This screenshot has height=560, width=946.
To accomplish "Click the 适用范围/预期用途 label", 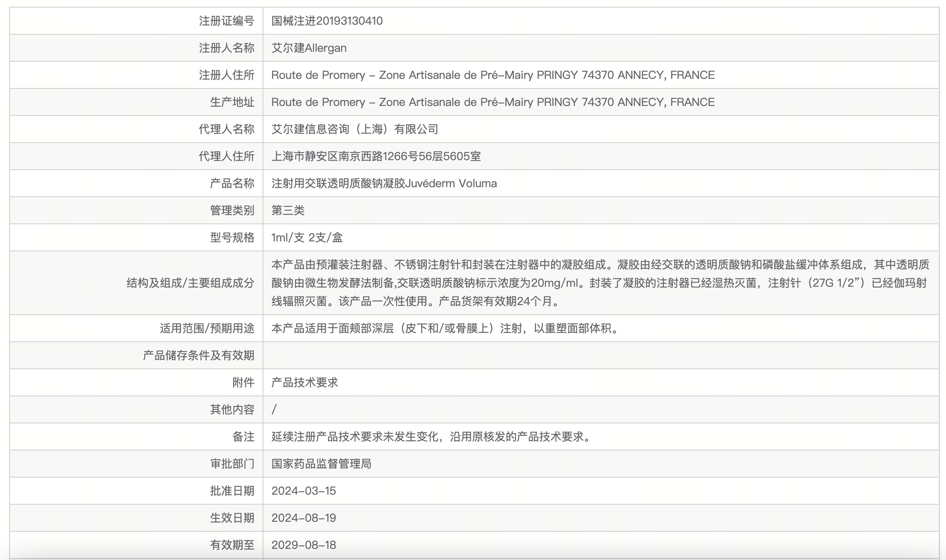I will coord(207,328).
